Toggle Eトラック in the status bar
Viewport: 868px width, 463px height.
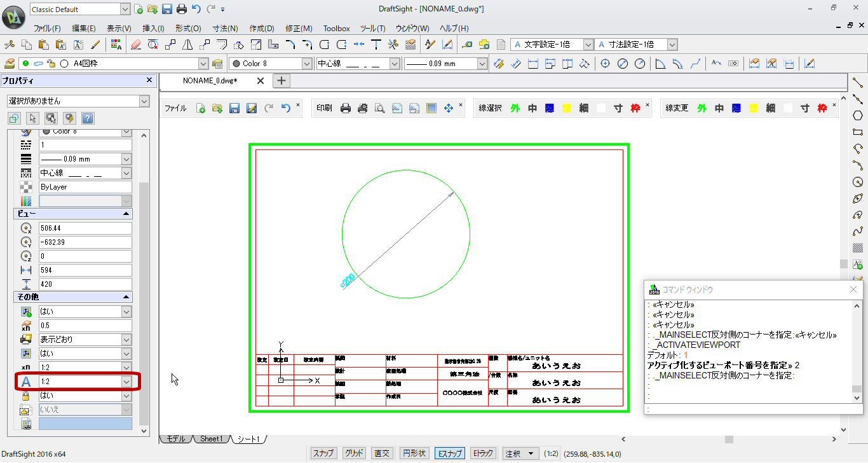[482, 453]
